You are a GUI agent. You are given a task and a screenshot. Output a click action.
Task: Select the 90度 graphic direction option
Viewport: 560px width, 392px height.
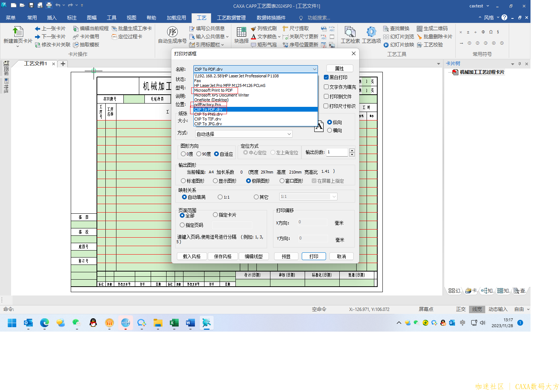coord(199,154)
